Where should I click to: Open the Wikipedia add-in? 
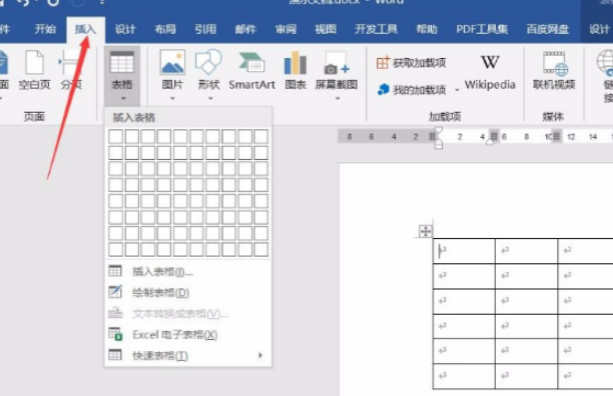point(490,72)
